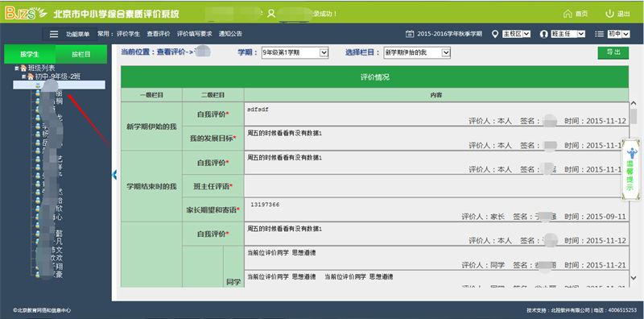Collapse the 初中-9年级-2班 tree node
Viewport: 644px width, 319px height.
tap(24, 77)
